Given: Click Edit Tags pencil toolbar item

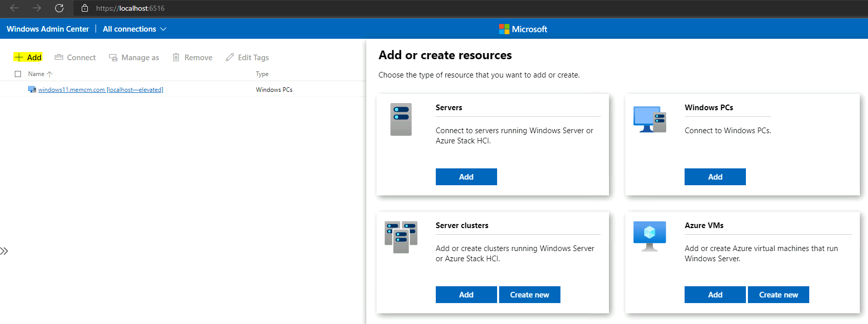Looking at the screenshot, I should tap(247, 57).
